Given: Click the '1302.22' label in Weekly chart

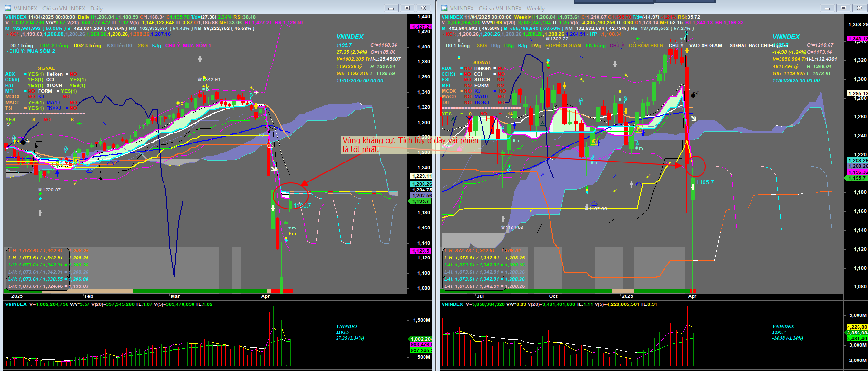Looking at the screenshot, I should click(x=559, y=39).
